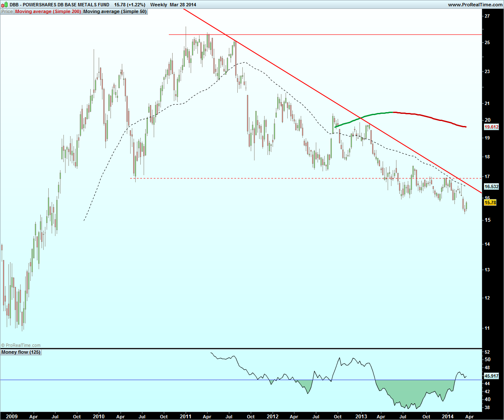This screenshot has width=504, height=420.
Task: Select the solid red horizontal resistance line
Action: coord(325,34)
